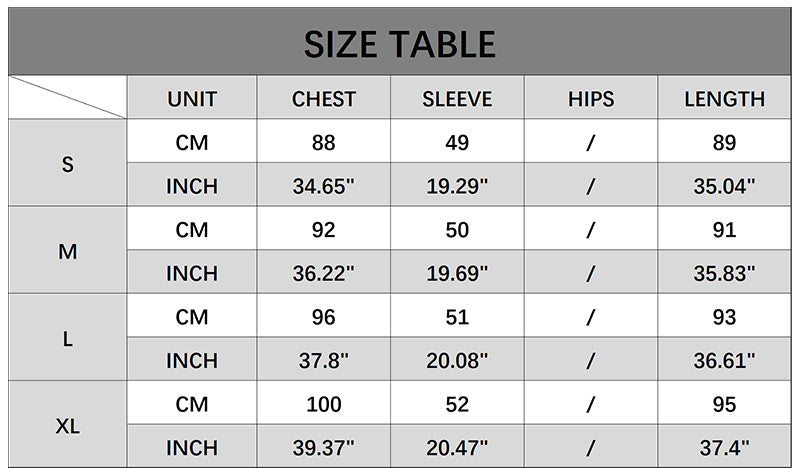Click the 100 chest value for XL
This screenshot has width=800, height=475.
[324, 404]
